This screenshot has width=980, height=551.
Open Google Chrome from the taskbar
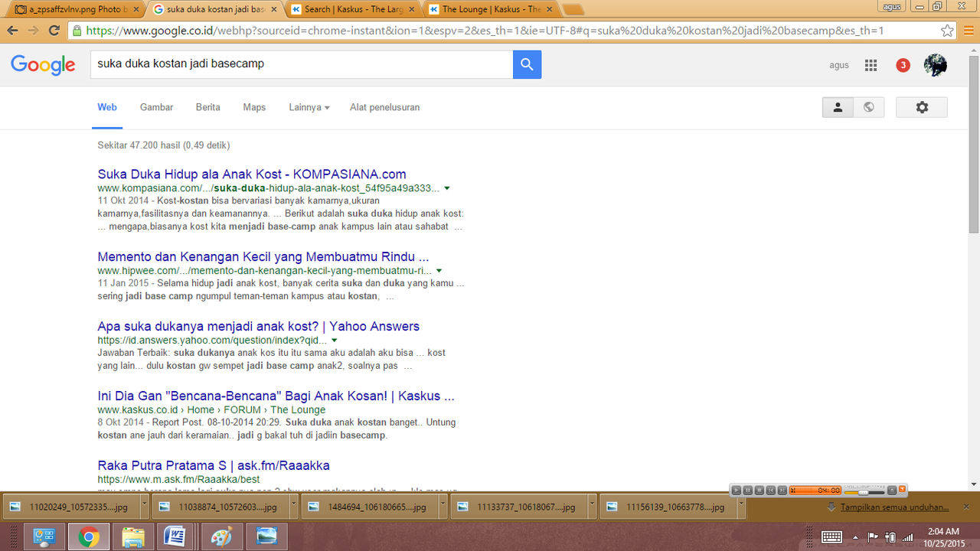88,537
